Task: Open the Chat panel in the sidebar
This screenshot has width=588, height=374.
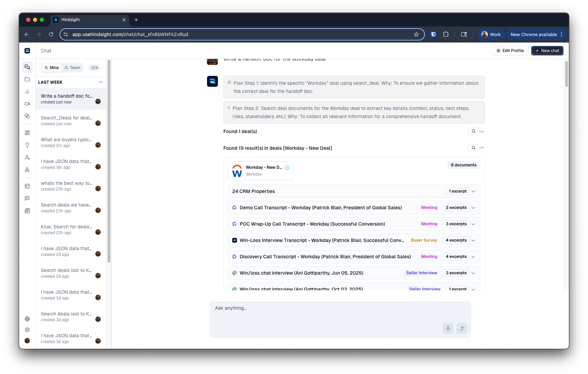Action: click(x=27, y=67)
